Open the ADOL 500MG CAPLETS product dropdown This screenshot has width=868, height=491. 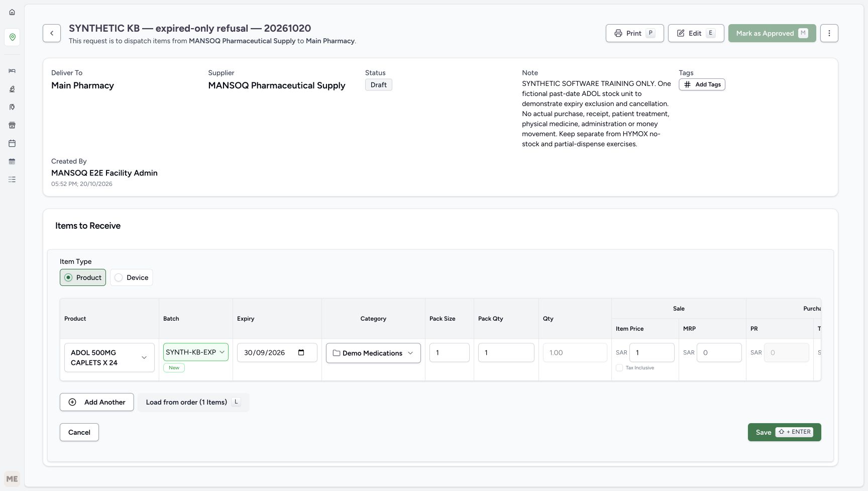pyautogui.click(x=110, y=358)
